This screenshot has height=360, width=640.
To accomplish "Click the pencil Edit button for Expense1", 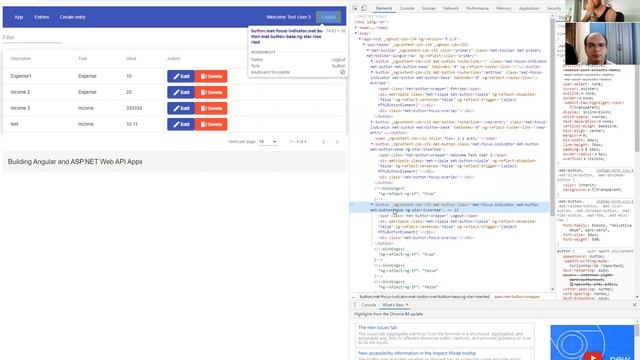I will click(x=181, y=76).
